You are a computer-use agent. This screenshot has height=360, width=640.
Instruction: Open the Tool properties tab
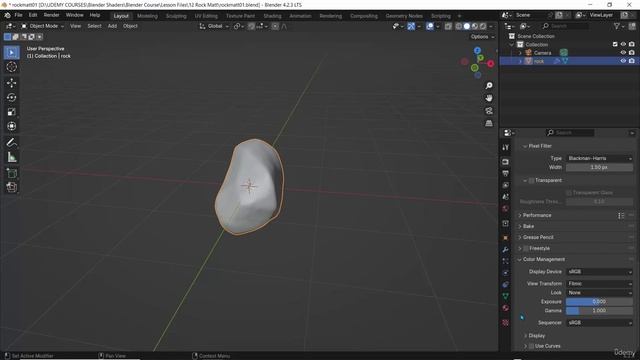click(506, 147)
